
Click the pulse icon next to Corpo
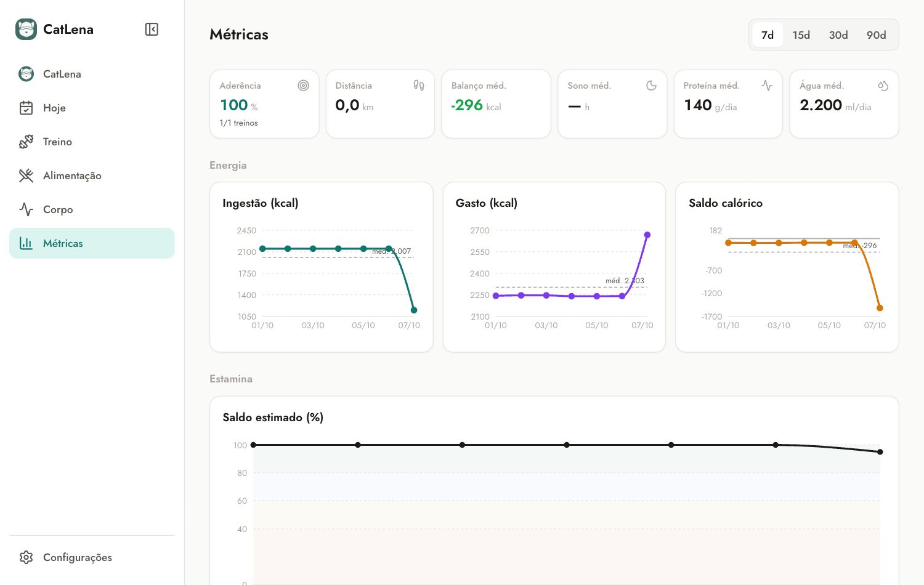[x=26, y=209]
